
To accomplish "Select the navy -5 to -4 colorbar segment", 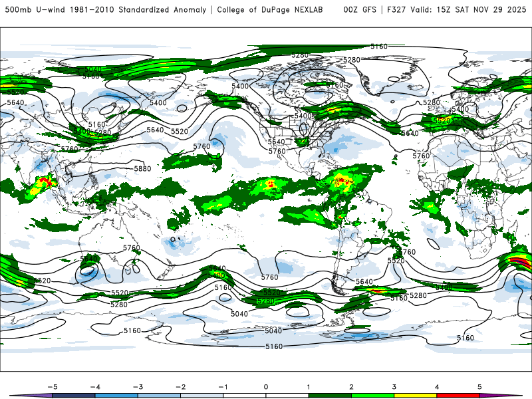I will point(74,396).
